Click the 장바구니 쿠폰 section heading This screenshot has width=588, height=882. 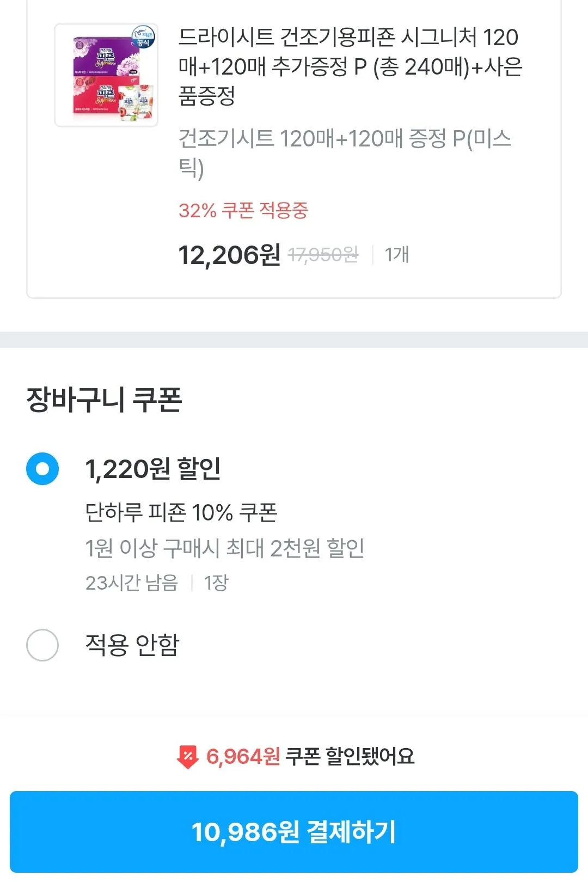pos(104,399)
